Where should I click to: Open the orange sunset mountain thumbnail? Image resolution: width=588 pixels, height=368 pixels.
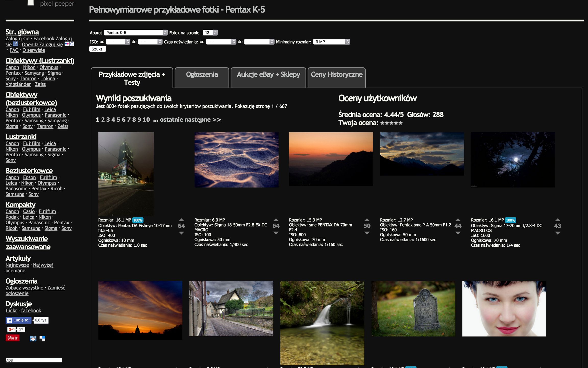331,159
